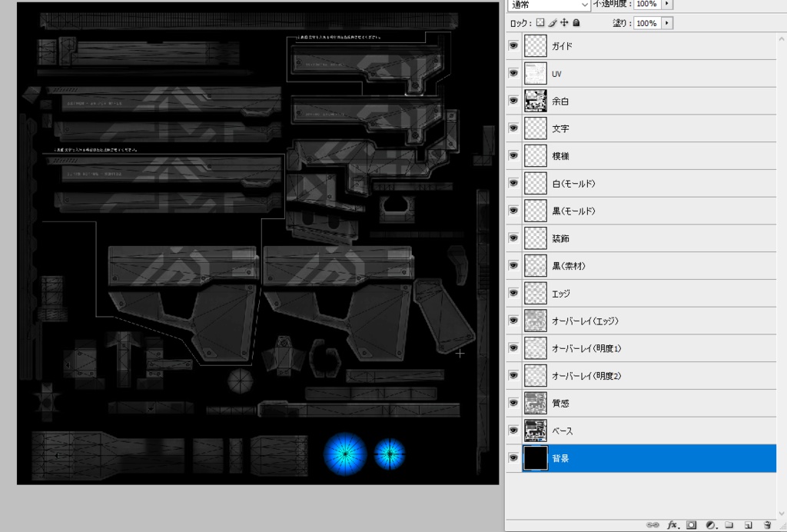Image resolution: width=787 pixels, height=532 pixels.
Task: Open the fill (塗り) slider arrow
Action: click(x=667, y=23)
